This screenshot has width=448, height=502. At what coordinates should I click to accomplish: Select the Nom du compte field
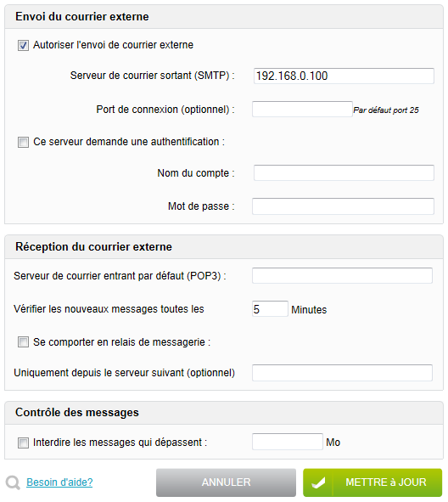coord(344,173)
